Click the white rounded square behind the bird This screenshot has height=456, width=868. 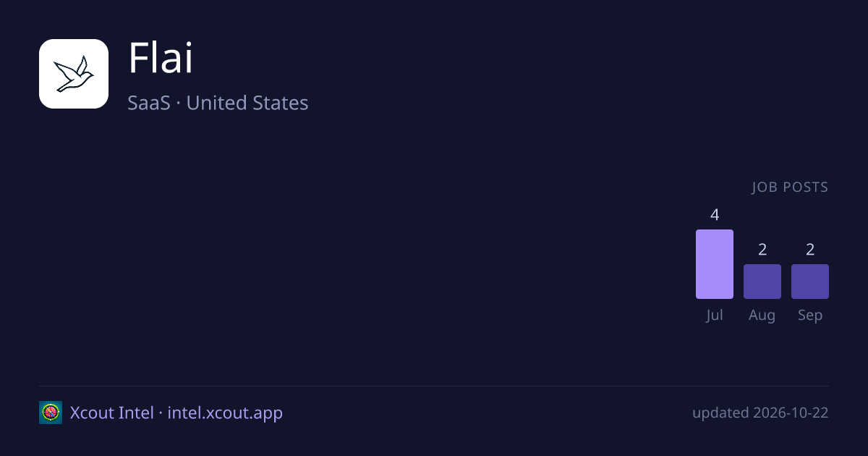74,74
